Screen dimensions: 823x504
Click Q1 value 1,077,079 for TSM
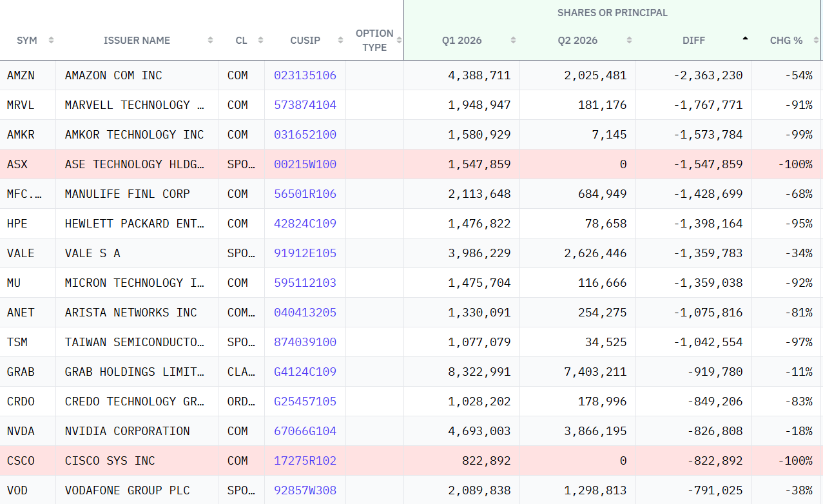pos(479,342)
